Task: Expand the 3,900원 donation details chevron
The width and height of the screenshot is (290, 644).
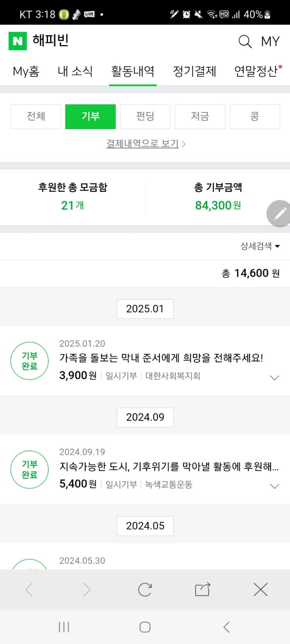Action: pyautogui.click(x=275, y=378)
